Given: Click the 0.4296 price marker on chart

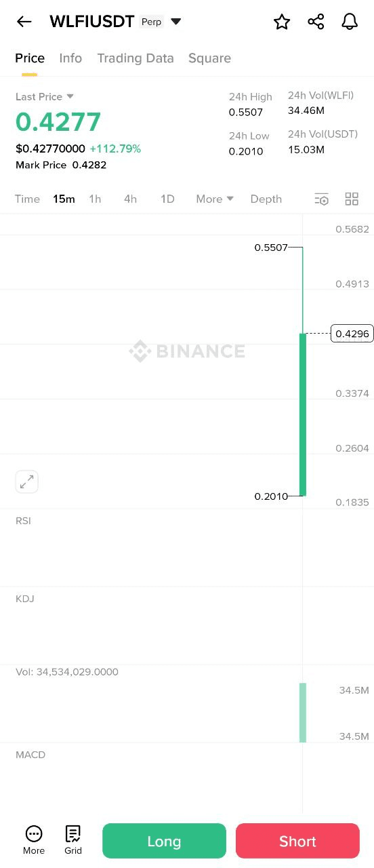Looking at the screenshot, I should click(352, 334).
